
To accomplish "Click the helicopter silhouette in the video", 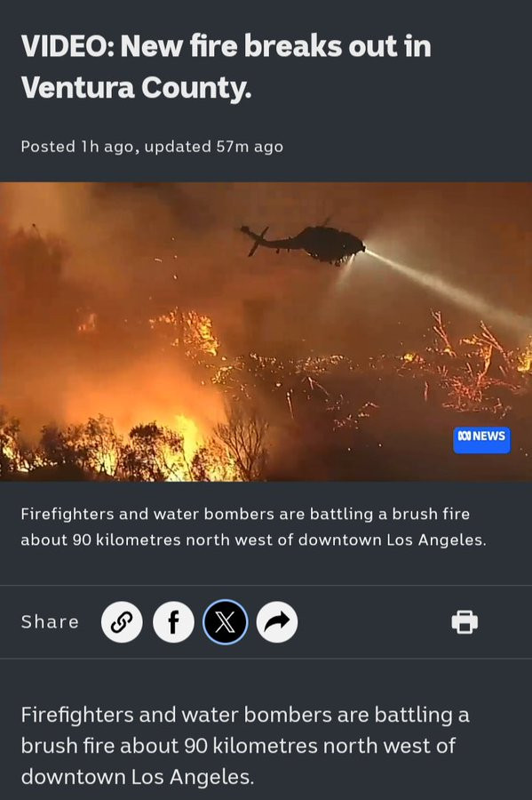I will (304, 244).
